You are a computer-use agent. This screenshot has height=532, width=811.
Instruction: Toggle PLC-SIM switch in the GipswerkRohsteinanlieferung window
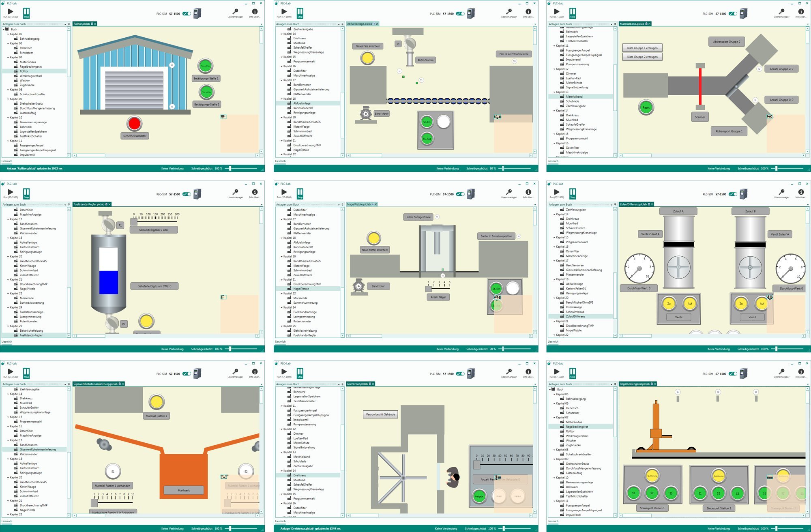187,374
